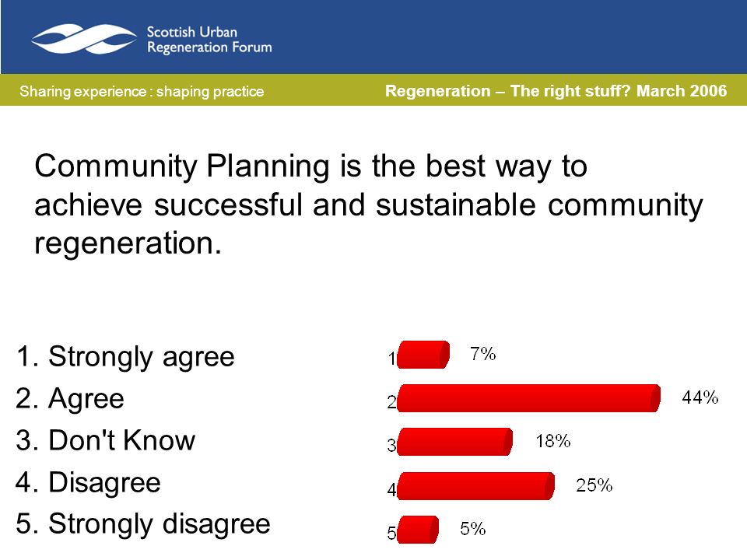This screenshot has width=747, height=560.
Task: Click the 44% percentage label
Action: (700, 397)
